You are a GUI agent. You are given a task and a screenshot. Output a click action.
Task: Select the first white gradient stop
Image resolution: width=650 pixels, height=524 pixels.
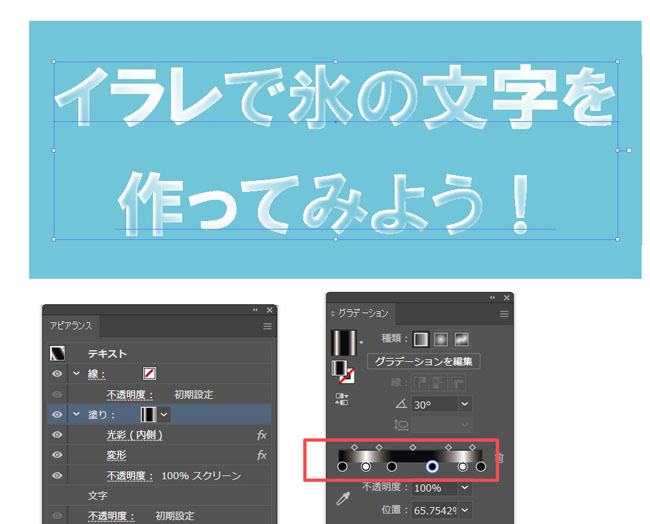[366, 467]
